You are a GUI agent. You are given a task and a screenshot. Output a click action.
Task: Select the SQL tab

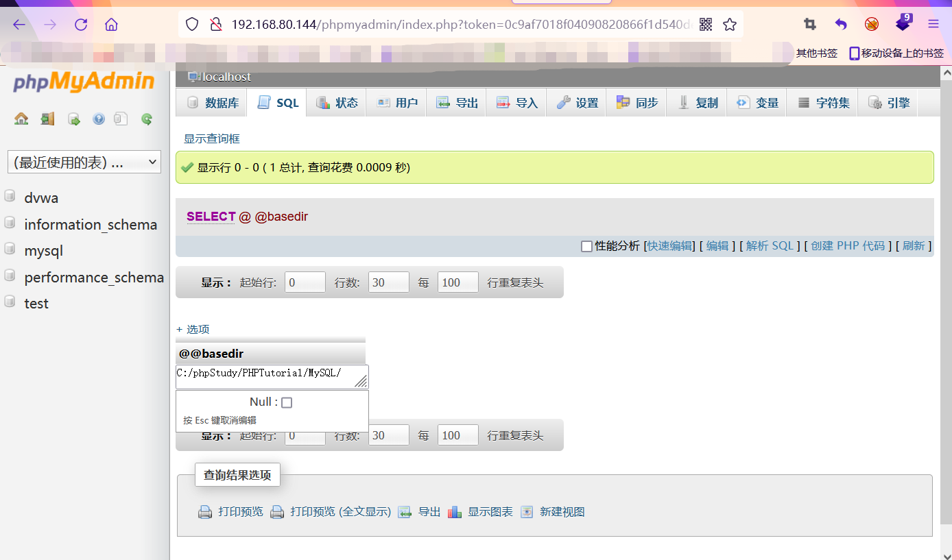click(278, 103)
